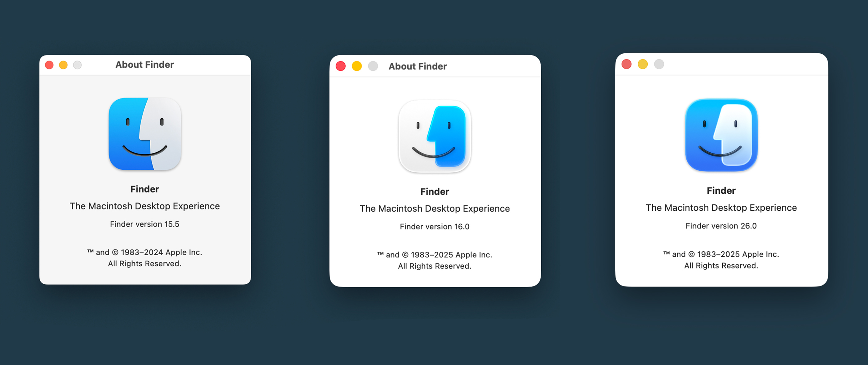
Task: Click the About Finder title in version 16.0 window
Action: click(x=418, y=66)
